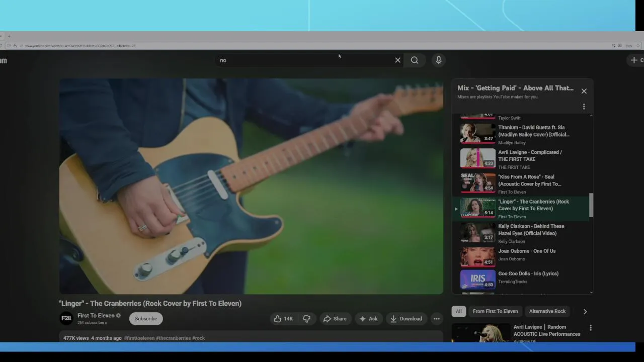Click the video player showing the guitar
The image size is (644, 362).
point(251,186)
